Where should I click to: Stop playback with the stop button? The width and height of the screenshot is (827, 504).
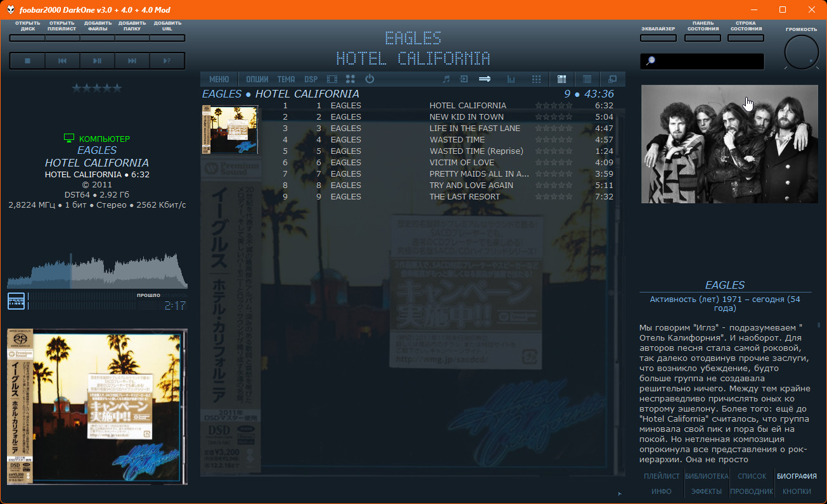[x=27, y=61]
